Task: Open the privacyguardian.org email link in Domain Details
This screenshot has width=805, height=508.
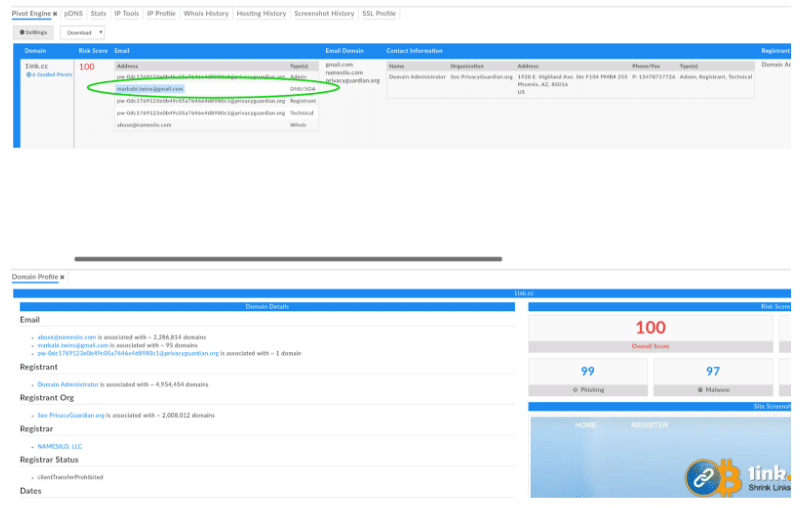Action: (x=128, y=353)
